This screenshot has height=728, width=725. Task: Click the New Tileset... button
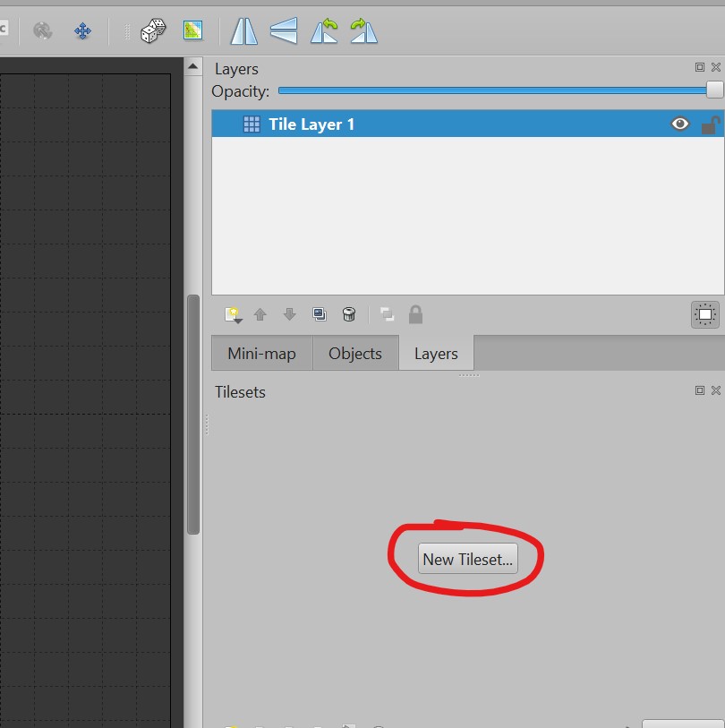(467, 560)
